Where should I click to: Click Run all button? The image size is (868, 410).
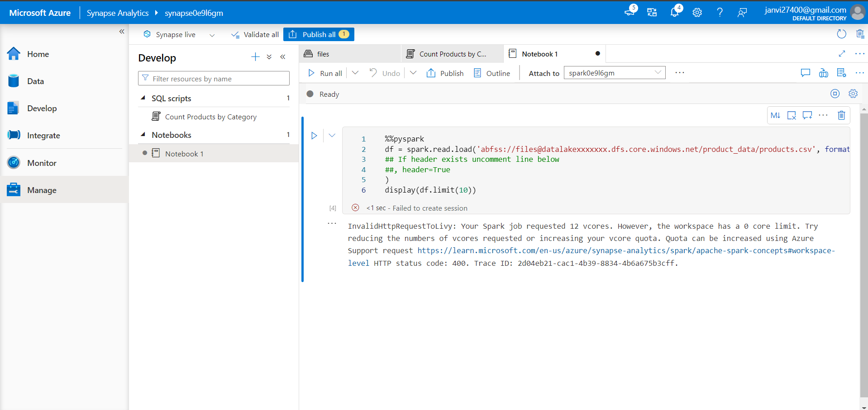[x=325, y=73]
